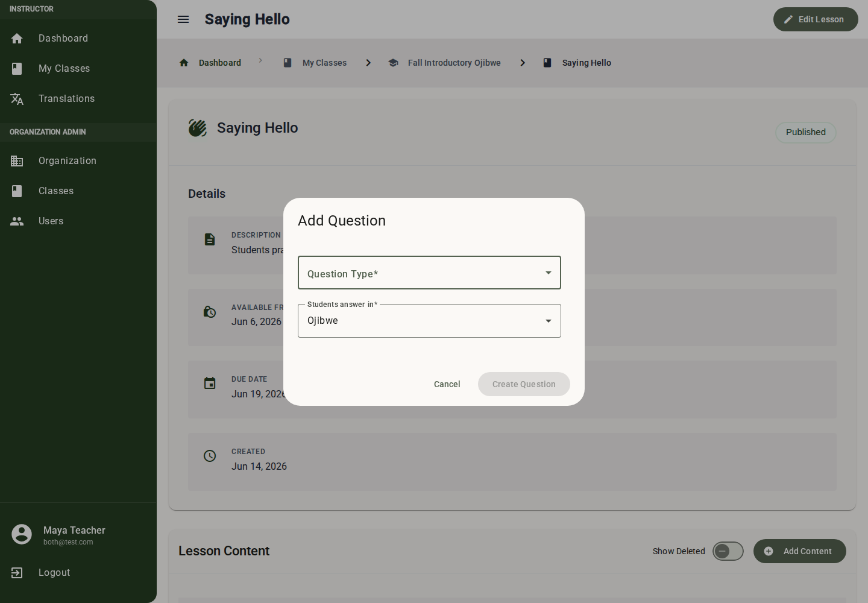Viewport: 868px width, 603px height.
Task: Click the Create Question button
Action: pyautogui.click(x=524, y=384)
